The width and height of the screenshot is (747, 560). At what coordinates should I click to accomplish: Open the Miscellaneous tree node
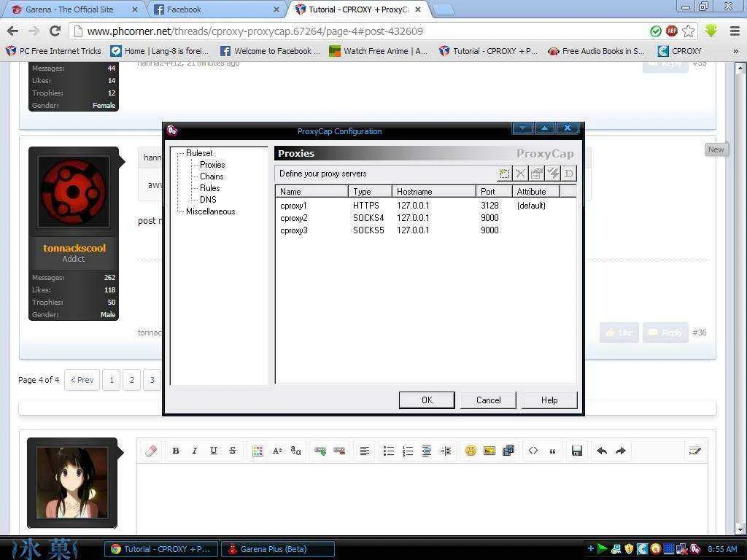coord(211,211)
